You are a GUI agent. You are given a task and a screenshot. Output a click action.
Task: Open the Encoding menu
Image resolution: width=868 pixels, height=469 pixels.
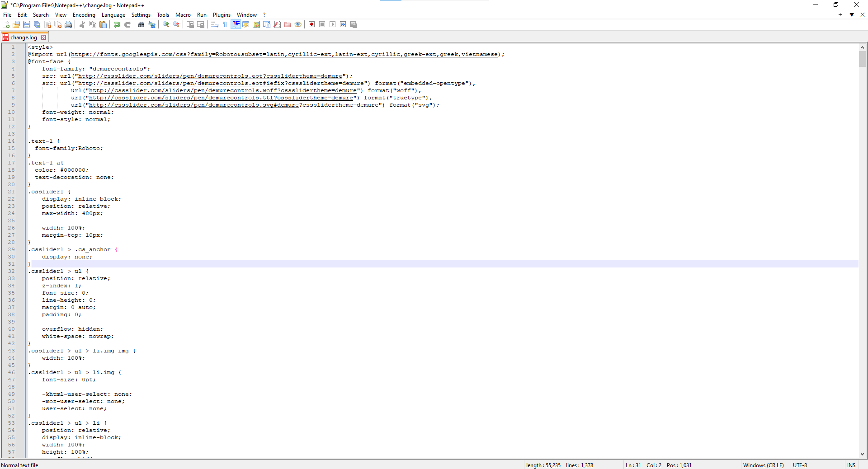pyautogui.click(x=84, y=15)
